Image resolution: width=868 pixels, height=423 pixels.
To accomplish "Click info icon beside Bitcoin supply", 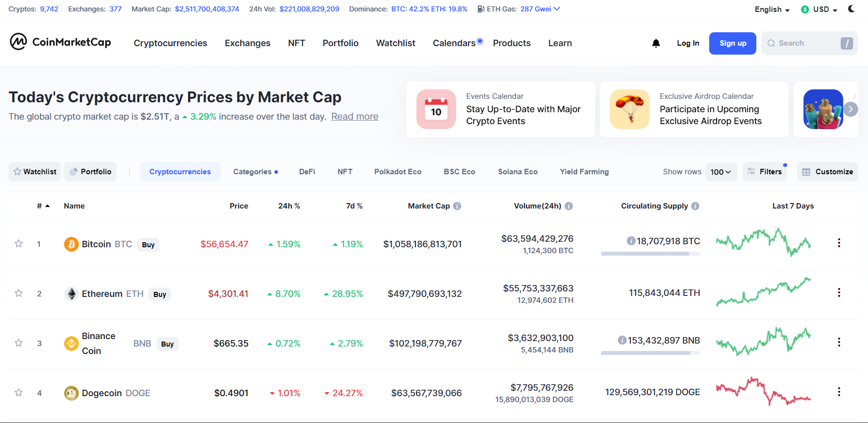I will (x=631, y=241).
